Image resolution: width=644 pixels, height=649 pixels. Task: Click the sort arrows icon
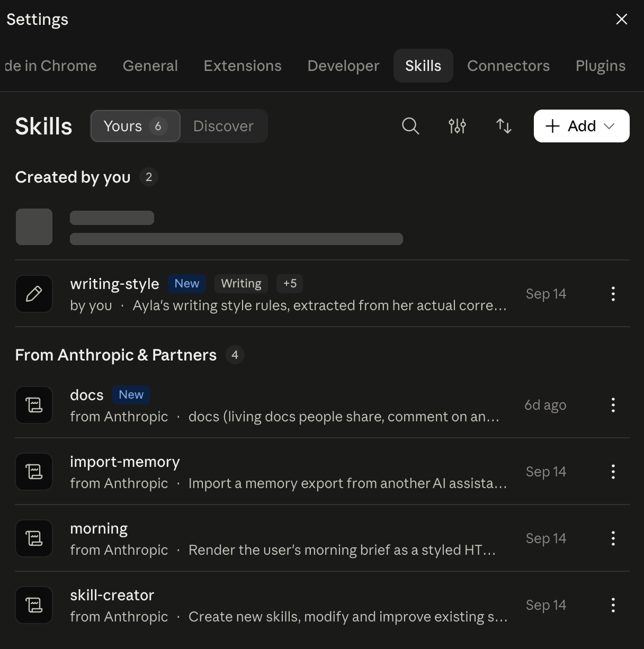point(504,126)
